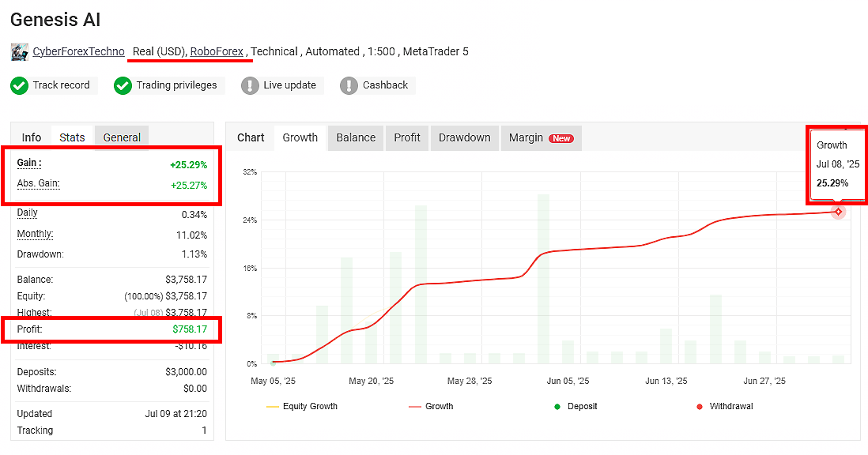This screenshot has width=868, height=455.
Task: Click the red New badge on Margin
Action: click(561, 139)
